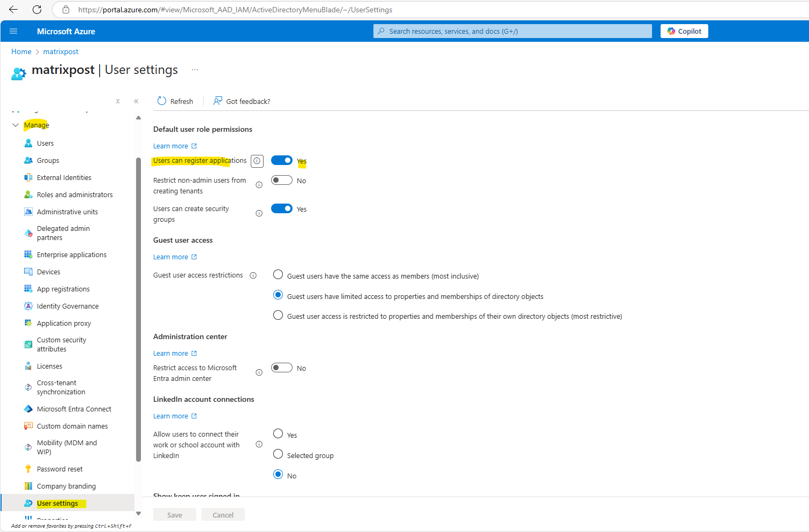809x532 pixels.
Task: Click info icon next to Users can register applications
Action: 257,161
